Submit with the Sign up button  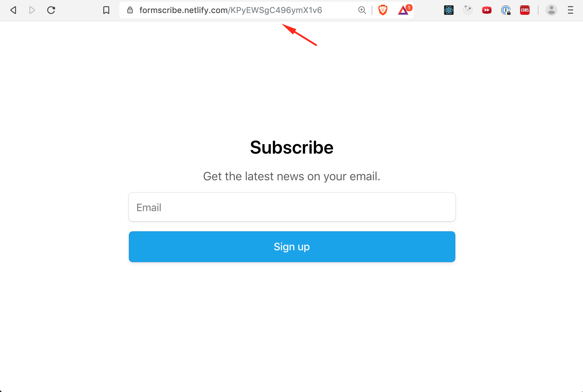[292, 247]
